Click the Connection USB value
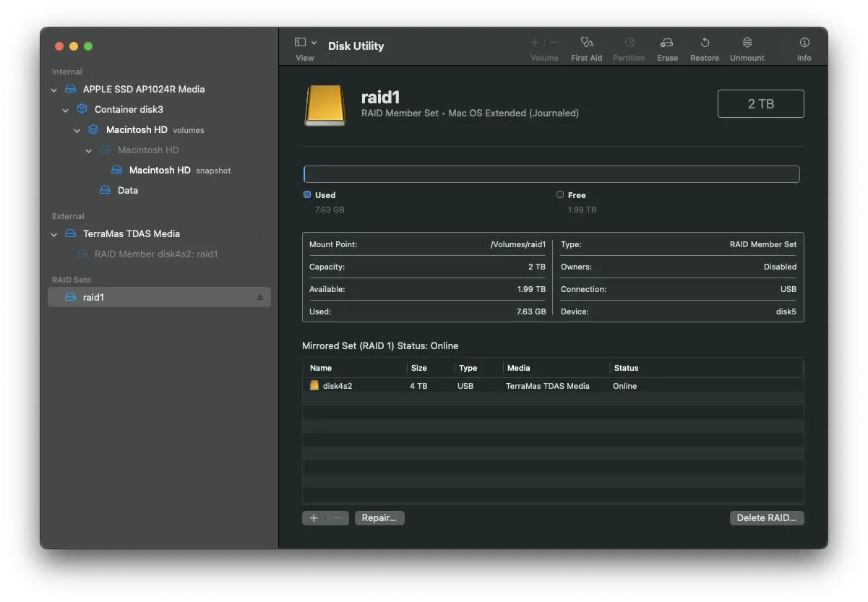This screenshot has width=868, height=602. coord(788,289)
